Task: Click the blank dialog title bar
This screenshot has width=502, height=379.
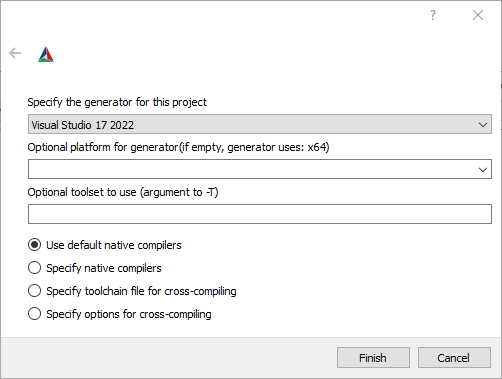Action: [213, 15]
